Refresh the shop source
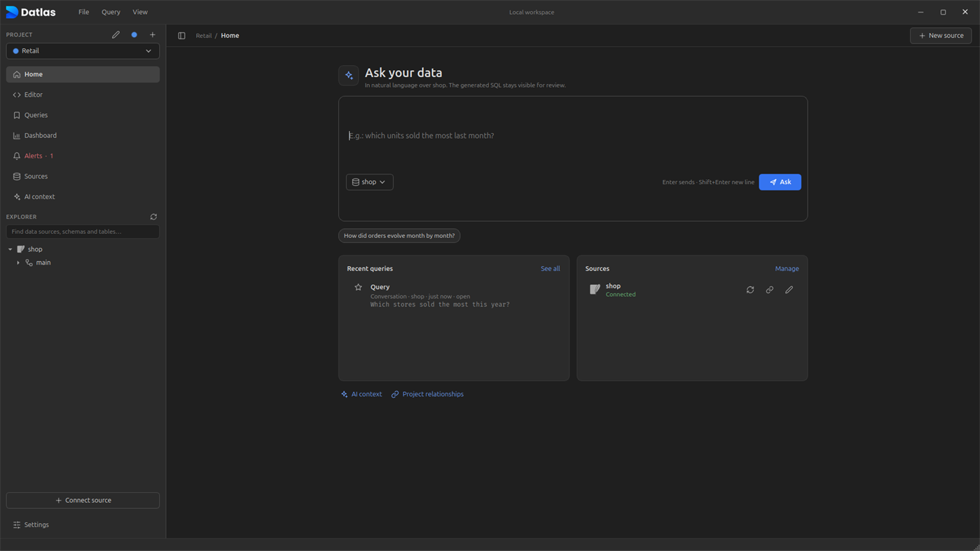The image size is (980, 551). tap(750, 290)
